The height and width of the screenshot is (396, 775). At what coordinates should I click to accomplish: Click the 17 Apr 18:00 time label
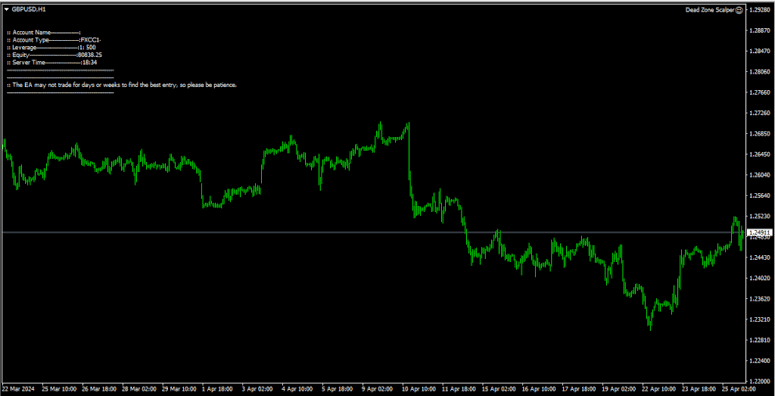[579, 389]
